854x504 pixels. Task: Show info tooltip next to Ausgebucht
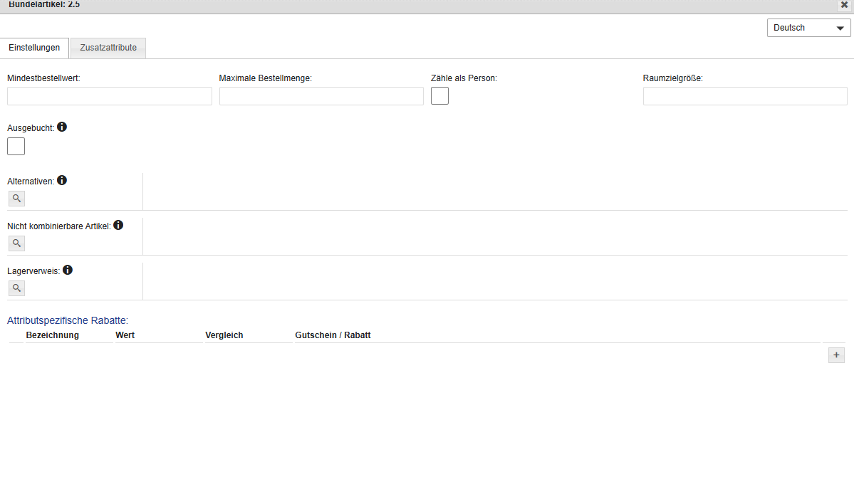62,127
